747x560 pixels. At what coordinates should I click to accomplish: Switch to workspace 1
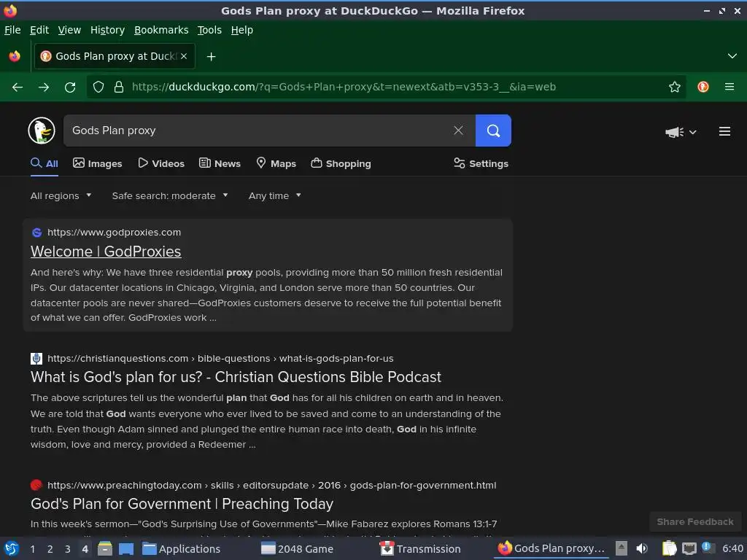[32, 549]
